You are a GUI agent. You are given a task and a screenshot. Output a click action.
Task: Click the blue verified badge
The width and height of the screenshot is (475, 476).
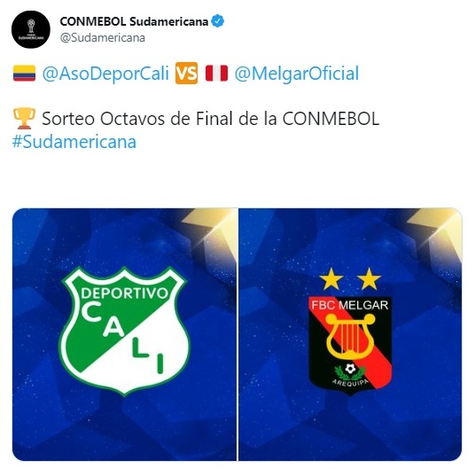pyautogui.click(x=218, y=21)
